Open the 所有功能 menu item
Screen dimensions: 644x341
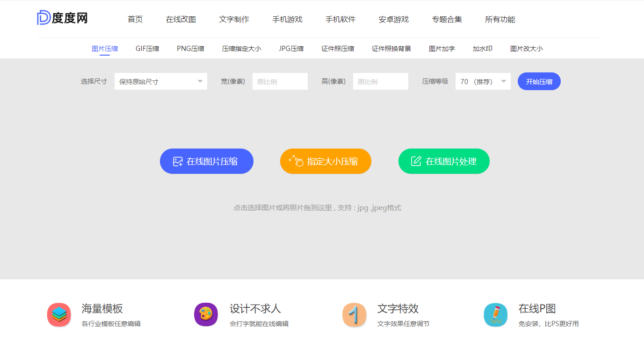499,20
